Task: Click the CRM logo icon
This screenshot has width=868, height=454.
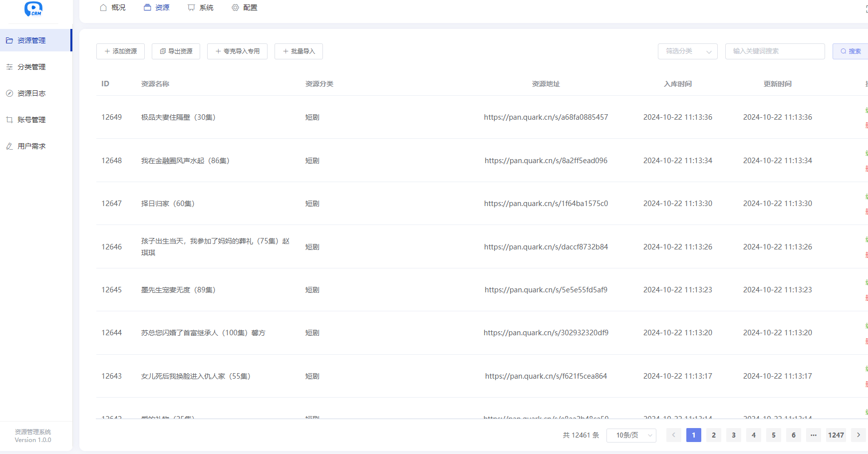Action: 33,8
